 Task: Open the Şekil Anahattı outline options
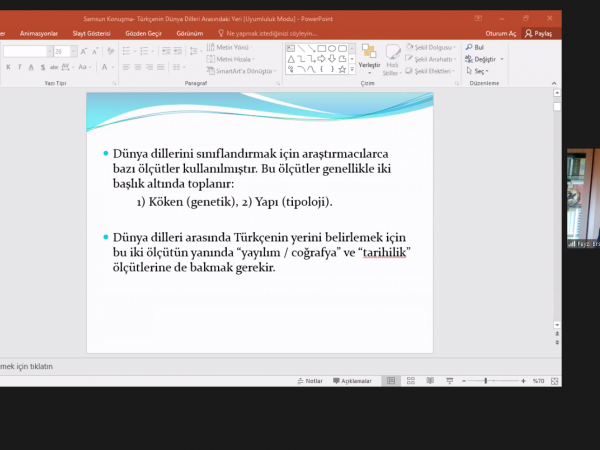(431, 59)
